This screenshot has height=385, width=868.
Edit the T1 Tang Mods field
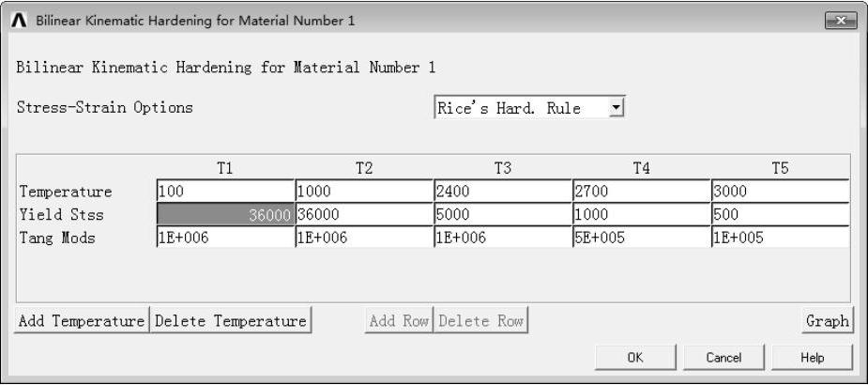[226, 238]
